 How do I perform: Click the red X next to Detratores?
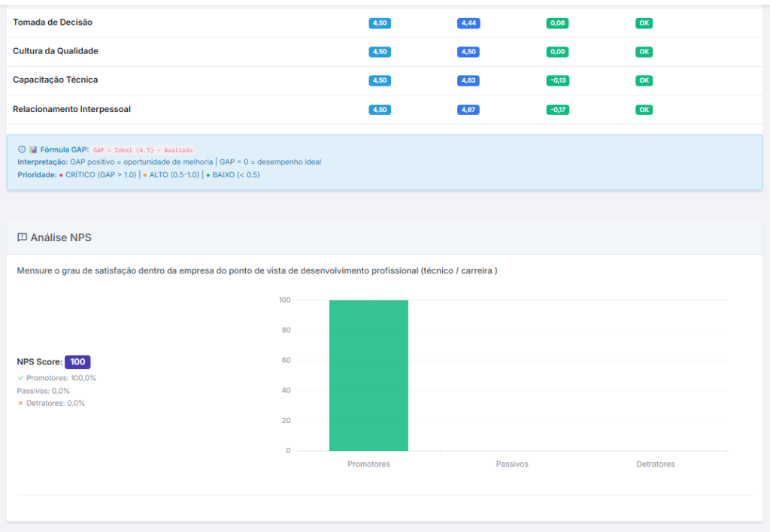20,403
